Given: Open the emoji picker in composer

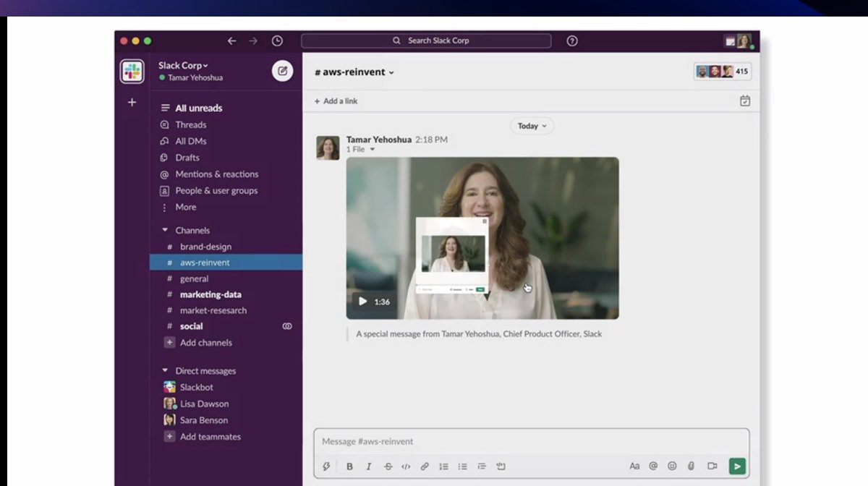Looking at the screenshot, I should (x=672, y=466).
